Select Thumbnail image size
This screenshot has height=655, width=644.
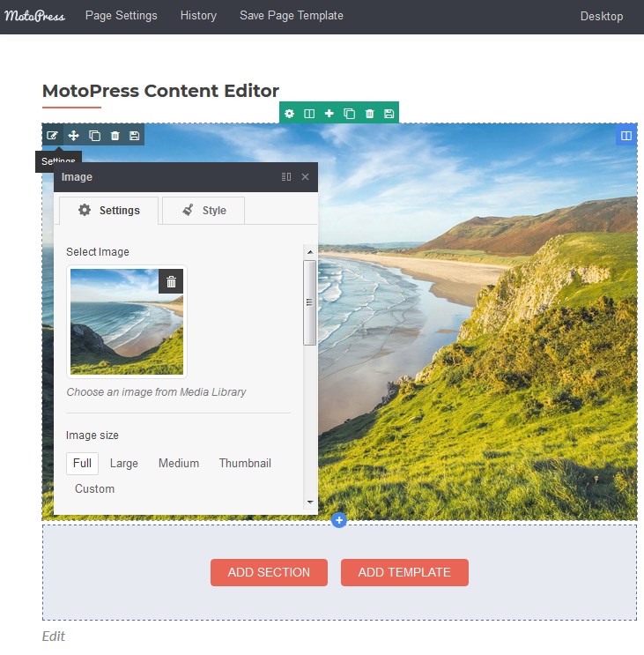coord(245,464)
